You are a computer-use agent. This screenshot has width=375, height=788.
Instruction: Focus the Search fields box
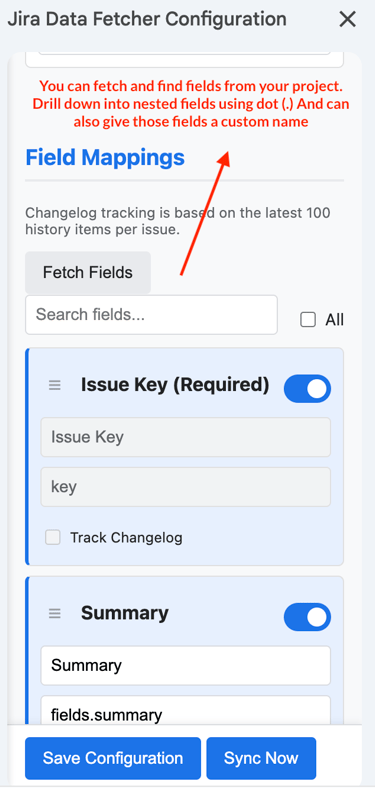click(x=151, y=315)
